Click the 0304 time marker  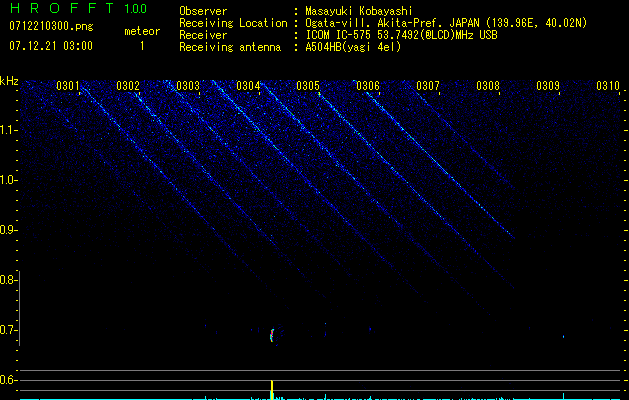coord(248,86)
